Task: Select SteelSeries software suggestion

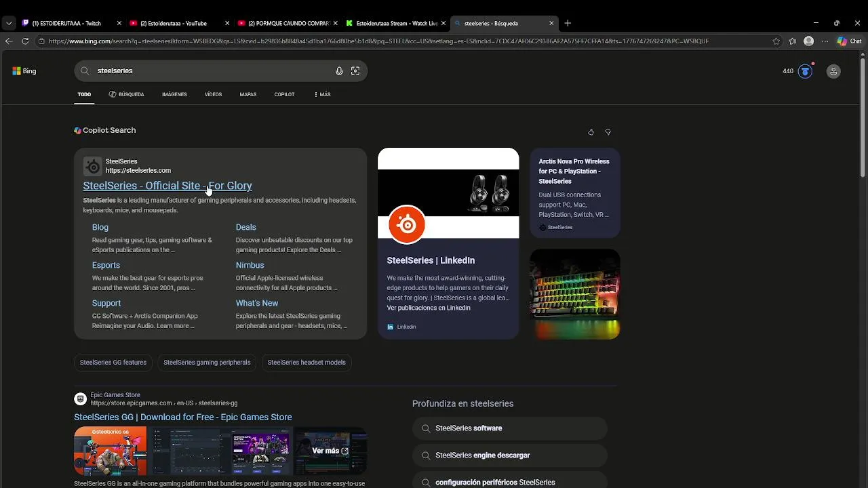Action: click(509, 428)
